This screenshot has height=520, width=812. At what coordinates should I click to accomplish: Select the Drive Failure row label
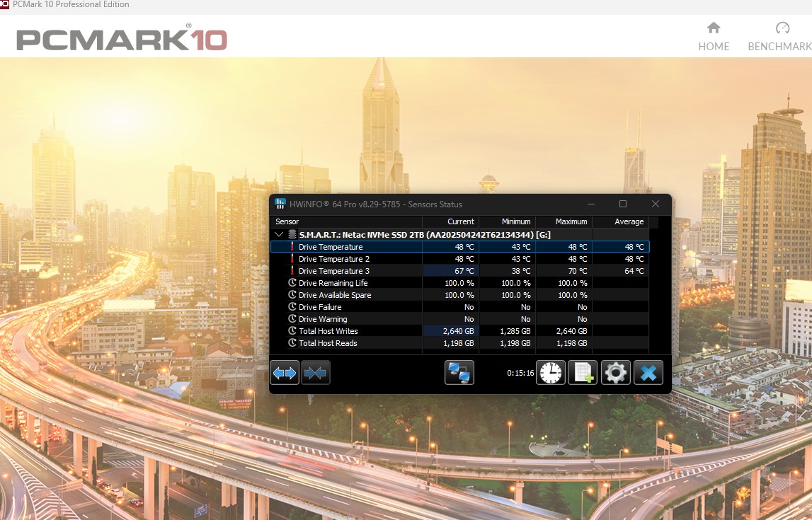(320, 307)
